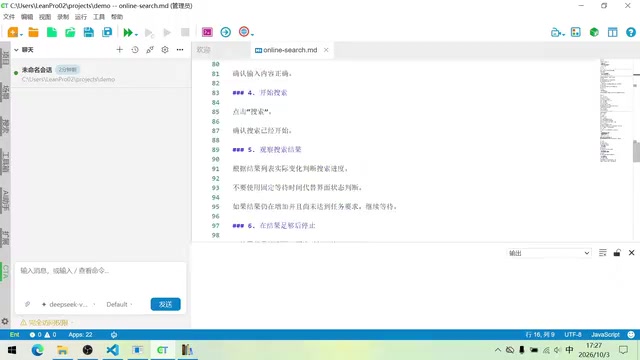This screenshot has height=360, width=640.
Task: Open the 运行 menu
Action: coord(81,17)
